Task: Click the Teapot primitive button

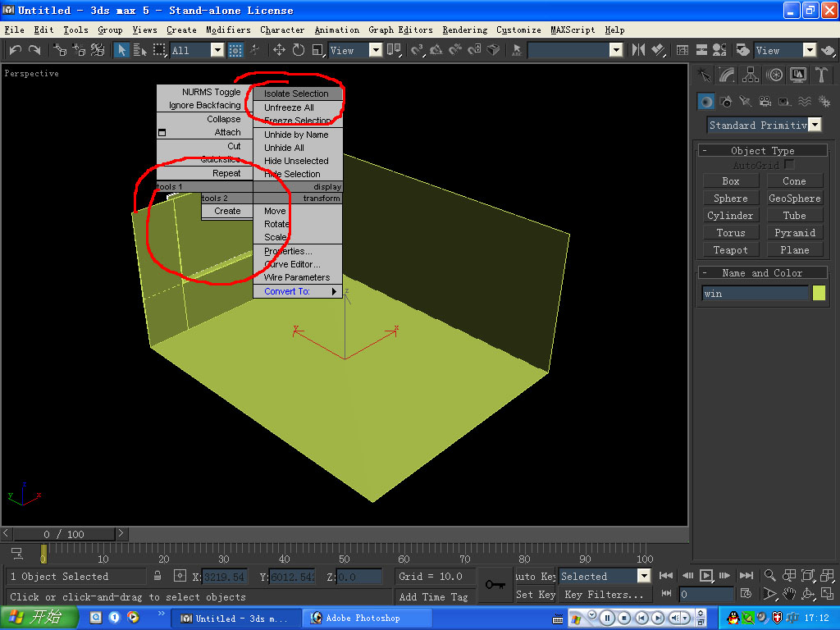Action: (731, 249)
